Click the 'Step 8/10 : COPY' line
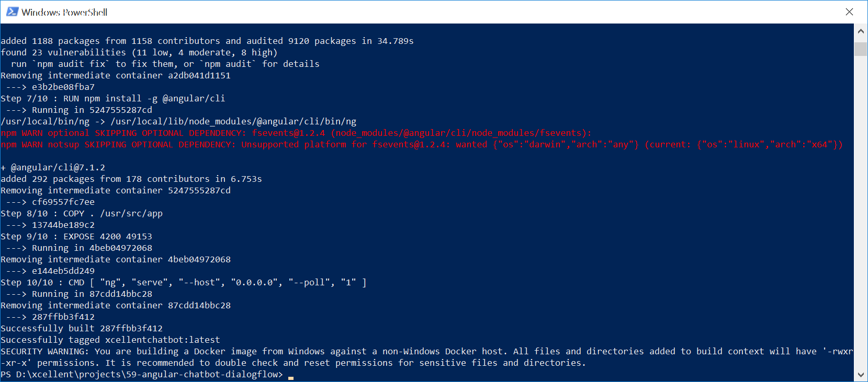 pyautogui.click(x=82, y=214)
